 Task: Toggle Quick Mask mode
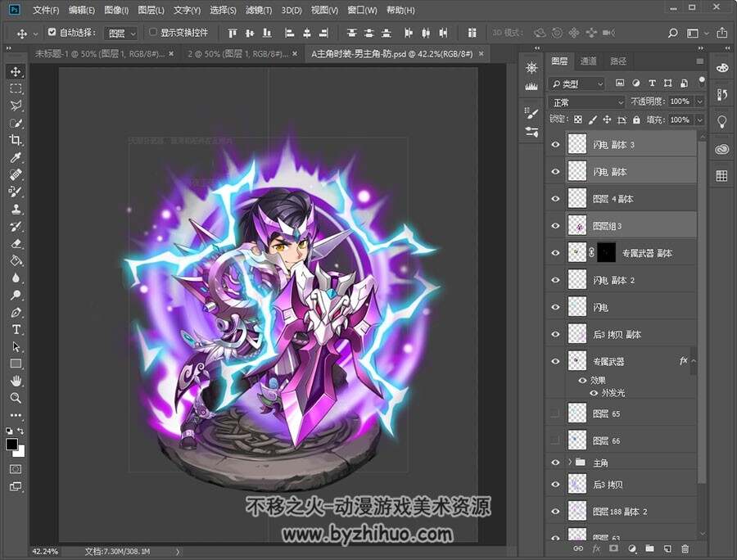[x=16, y=469]
